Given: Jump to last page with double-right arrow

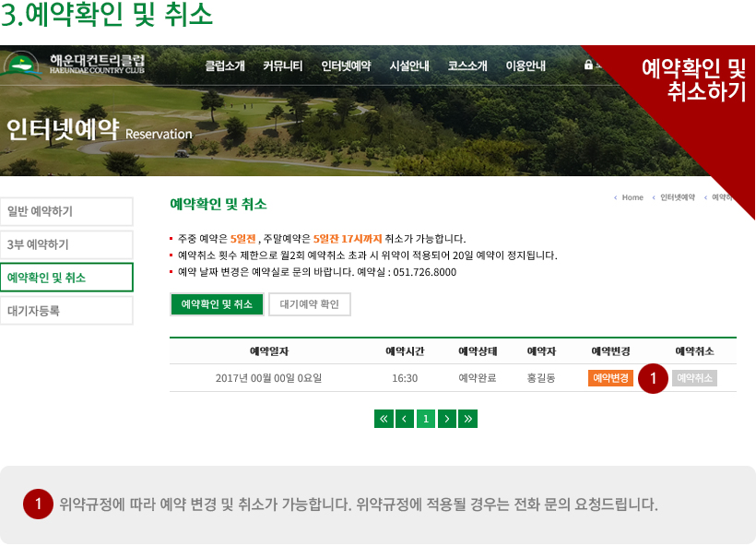Looking at the screenshot, I should click(467, 419).
